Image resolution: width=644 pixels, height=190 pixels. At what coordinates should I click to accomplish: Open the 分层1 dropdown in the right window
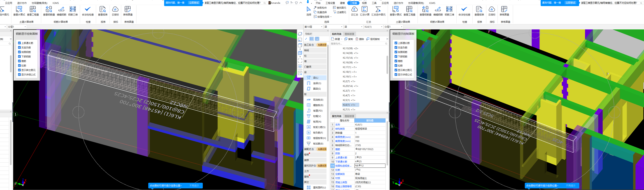click(393, 27)
